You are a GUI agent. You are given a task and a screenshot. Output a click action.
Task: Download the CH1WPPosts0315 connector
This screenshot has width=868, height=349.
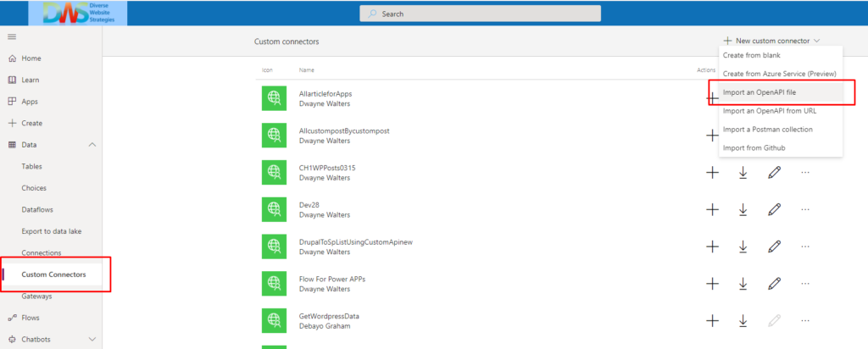pyautogui.click(x=743, y=173)
